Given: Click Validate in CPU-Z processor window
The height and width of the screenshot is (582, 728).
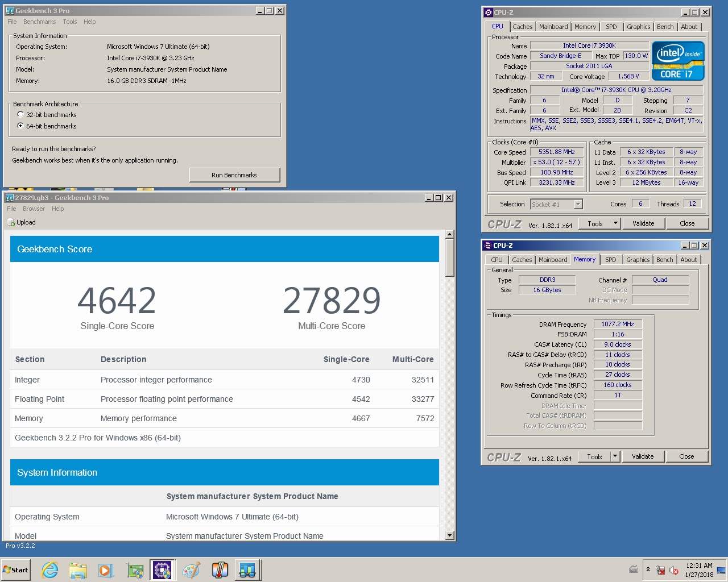Looking at the screenshot, I should tap(644, 223).
